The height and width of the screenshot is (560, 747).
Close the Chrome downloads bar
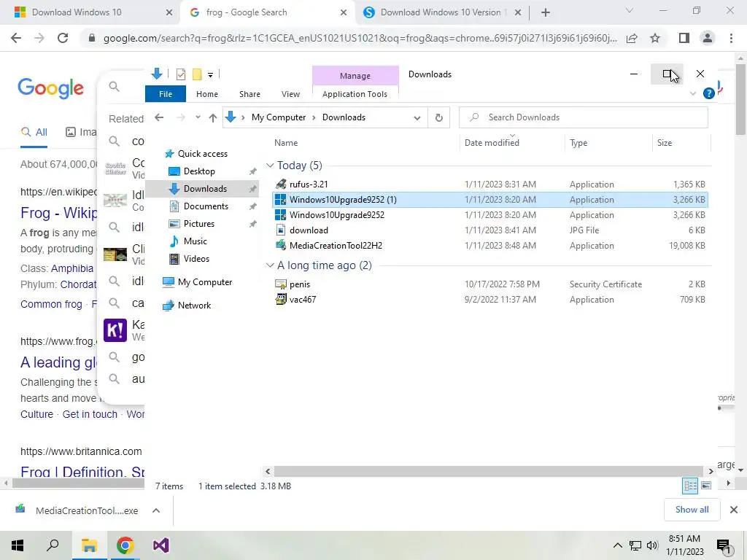tap(734, 510)
